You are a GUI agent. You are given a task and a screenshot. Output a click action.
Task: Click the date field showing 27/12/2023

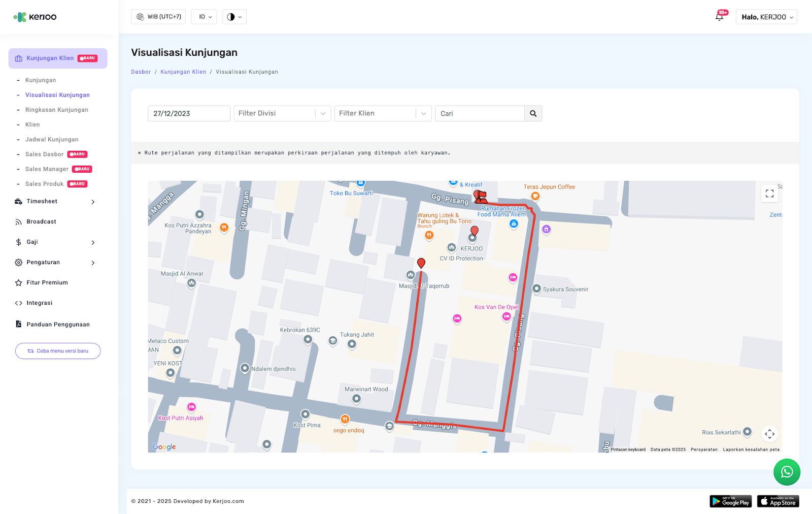point(189,113)
